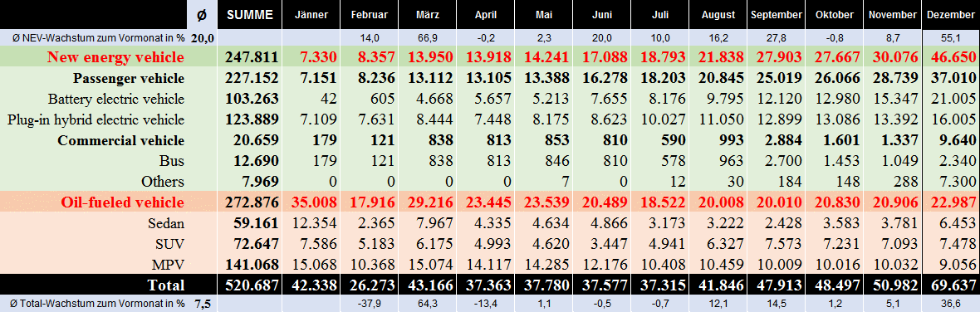Click the Februar column header
This screenshot has height=312, width=980.
click(370, 14)
